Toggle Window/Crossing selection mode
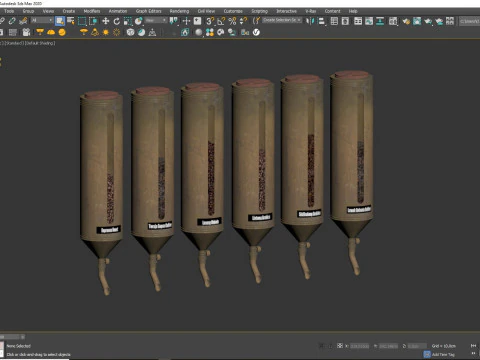 coord(93,21)
